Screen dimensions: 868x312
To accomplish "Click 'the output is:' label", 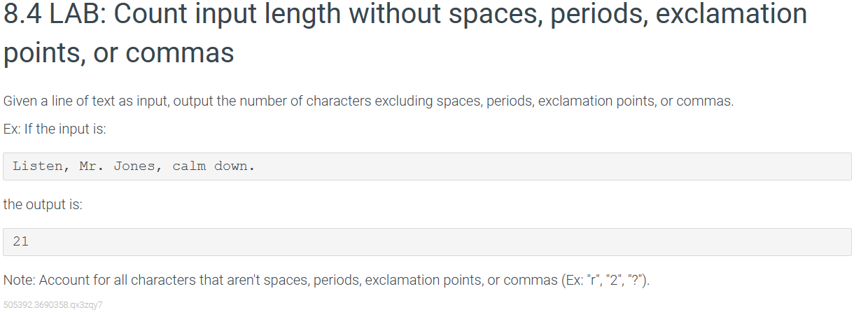I will point(43,205).
